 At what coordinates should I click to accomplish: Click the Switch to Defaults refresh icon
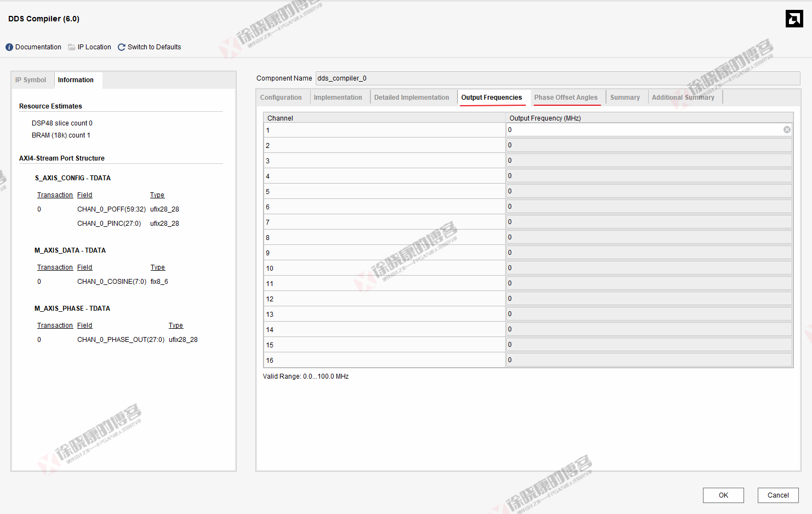click(122, 47)
